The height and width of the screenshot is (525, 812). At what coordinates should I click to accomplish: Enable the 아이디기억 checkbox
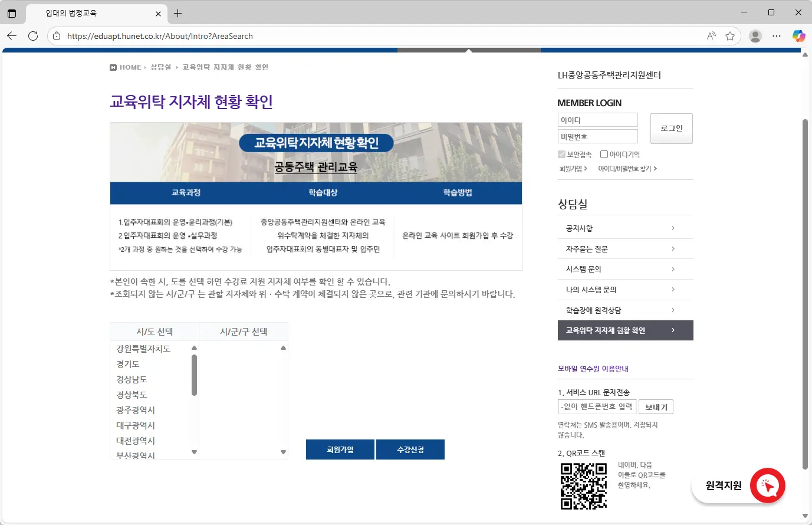click(x=604, y=154)
